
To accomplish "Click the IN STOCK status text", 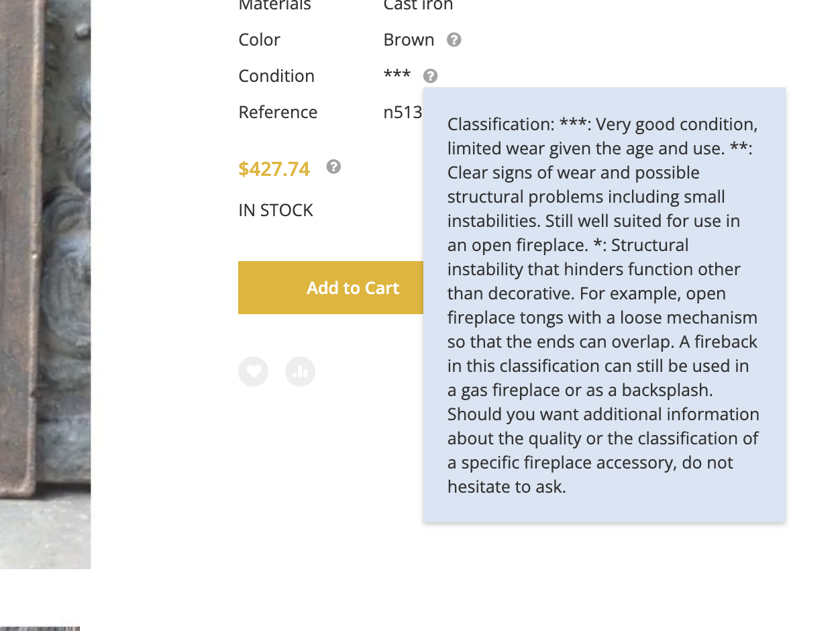I will click(x=276, y=210).
